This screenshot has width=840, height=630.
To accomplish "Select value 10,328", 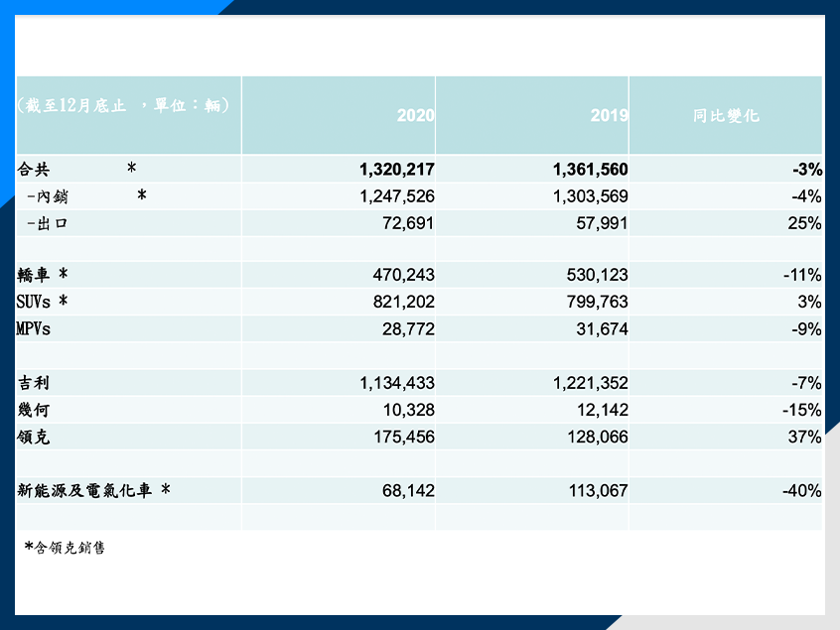I will [408, 410].
